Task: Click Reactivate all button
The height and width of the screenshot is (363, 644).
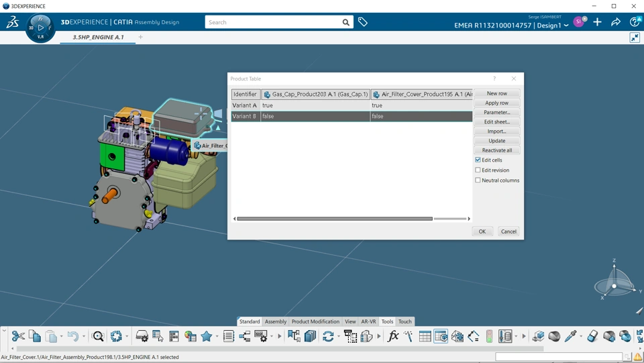Action: coord(497,150)
